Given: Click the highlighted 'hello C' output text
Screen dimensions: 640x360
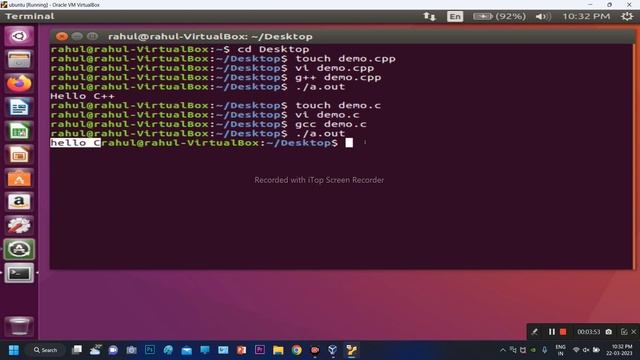Looking at the screenshot, I should pos(76,142).
